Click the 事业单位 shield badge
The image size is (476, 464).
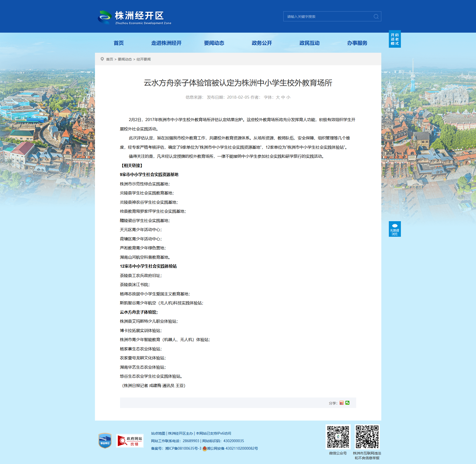[105, 441]
